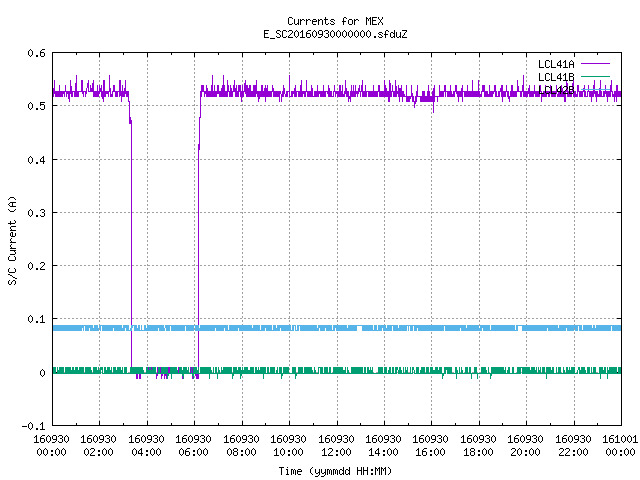Click the "160930 00:00" x-axis tick label
The image size is (640, 480).
[51, 446]
